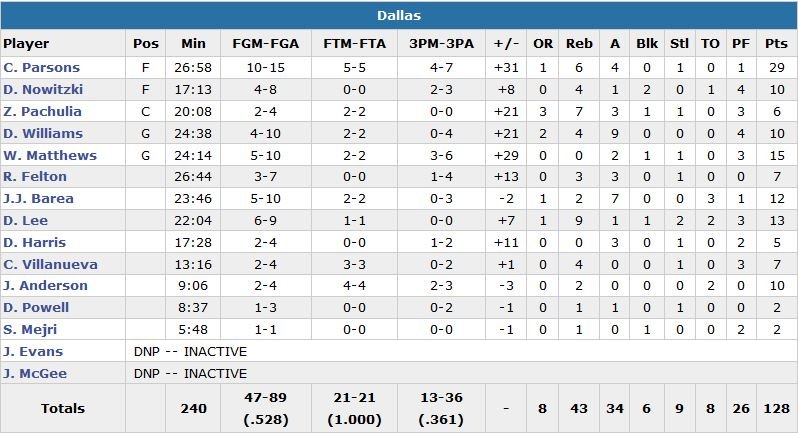
Task: Select D. Lee player link
Action: (26, 221)
